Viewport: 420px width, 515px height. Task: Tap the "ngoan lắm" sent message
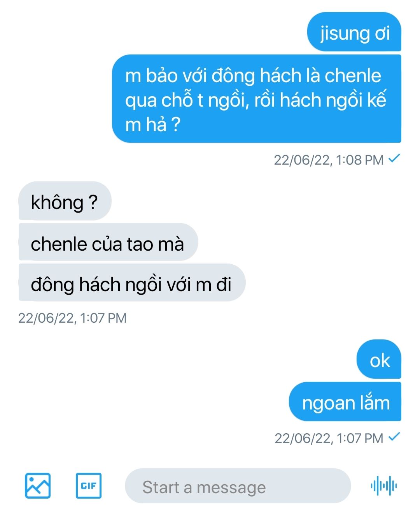345,401
